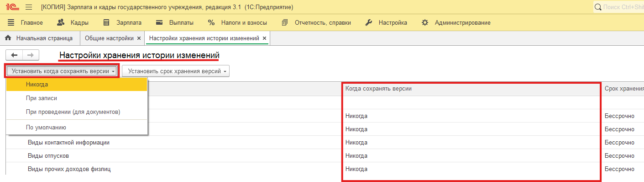Choose По умолчанию from the dropdown menu

[x=77, y=128]
